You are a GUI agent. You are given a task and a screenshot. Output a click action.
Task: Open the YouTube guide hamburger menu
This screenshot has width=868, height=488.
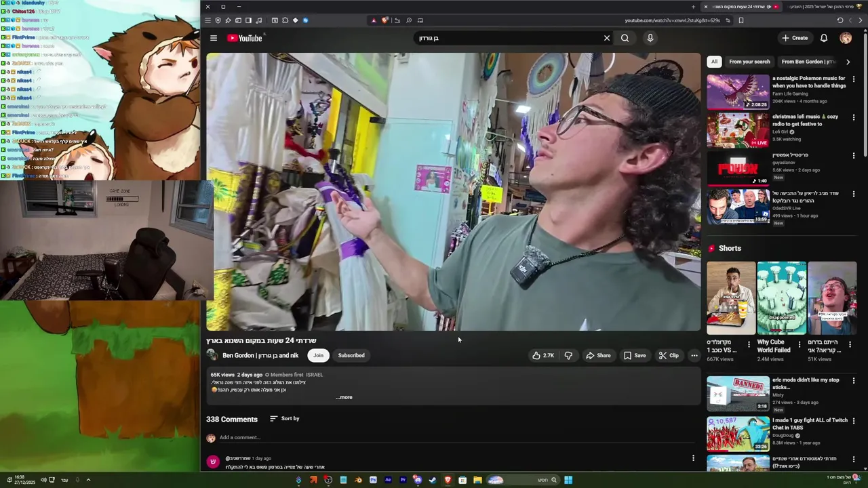click(214, 38)
